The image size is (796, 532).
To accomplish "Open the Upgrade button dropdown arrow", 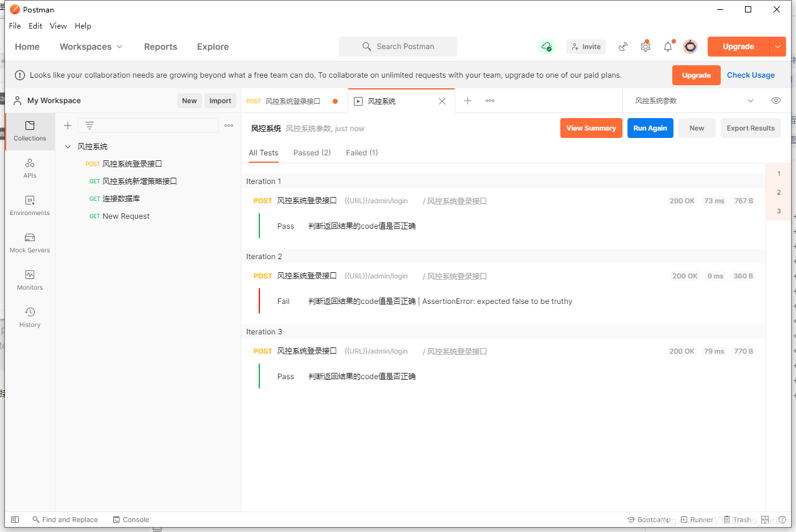I will pos(778,47).
